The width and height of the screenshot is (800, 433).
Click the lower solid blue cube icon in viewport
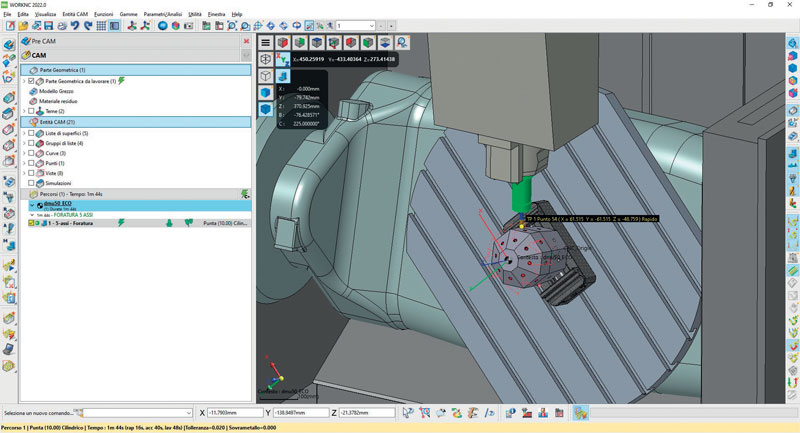coord(265,109)
